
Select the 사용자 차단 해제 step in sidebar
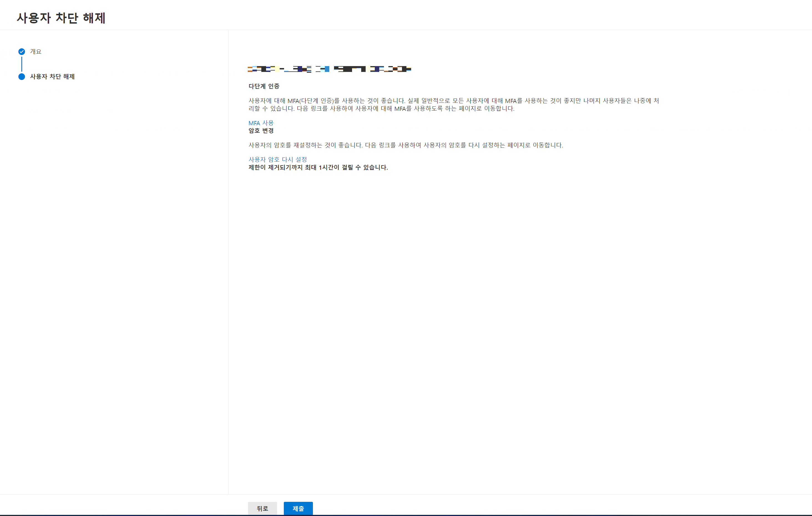click(x=52, y=77)
